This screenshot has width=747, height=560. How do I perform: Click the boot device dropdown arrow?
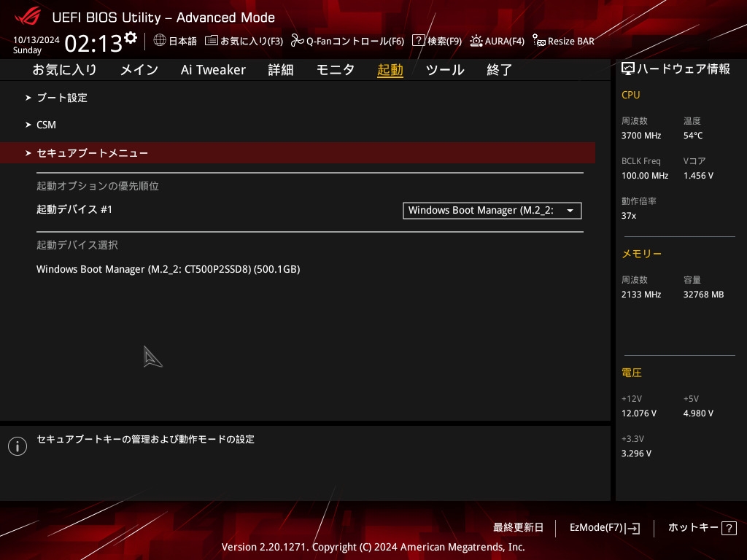[570, 211]
